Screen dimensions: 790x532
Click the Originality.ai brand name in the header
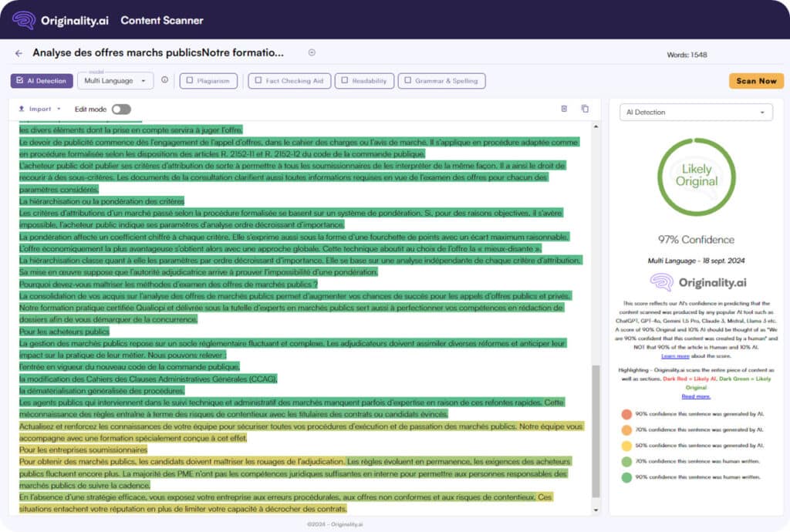(75, 21)
